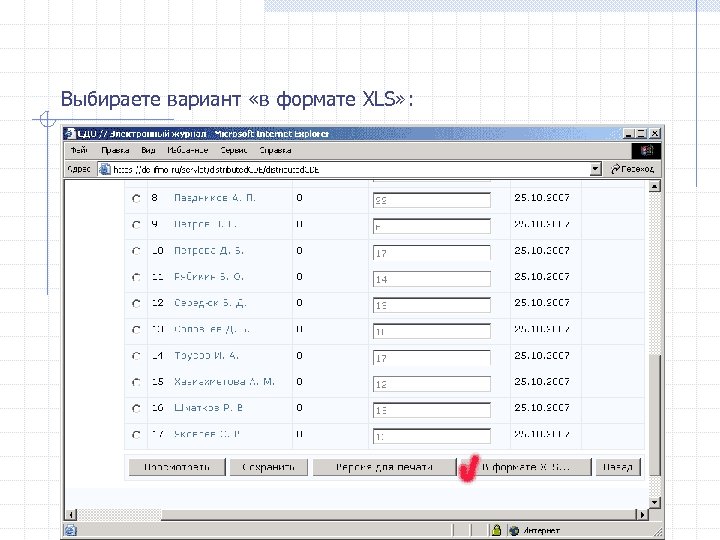This screenshot has height=540, width=720.
Task: Select the radio button for row 10
Action: tap(136, 251)
